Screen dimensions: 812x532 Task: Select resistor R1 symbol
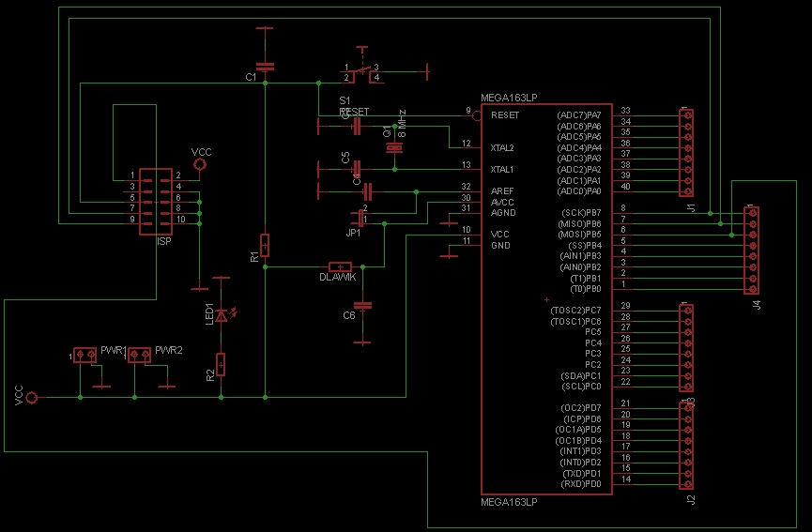click(265, 245)
